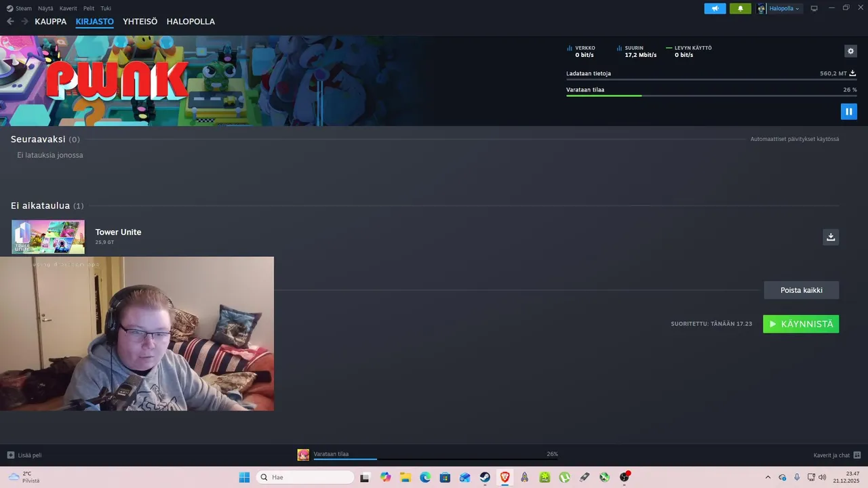Click the green Varataan tilaa progress bar

point(711,96)
